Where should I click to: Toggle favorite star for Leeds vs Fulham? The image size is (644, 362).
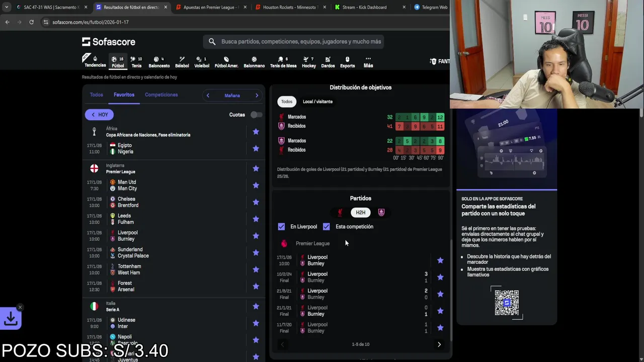[256, 219]
